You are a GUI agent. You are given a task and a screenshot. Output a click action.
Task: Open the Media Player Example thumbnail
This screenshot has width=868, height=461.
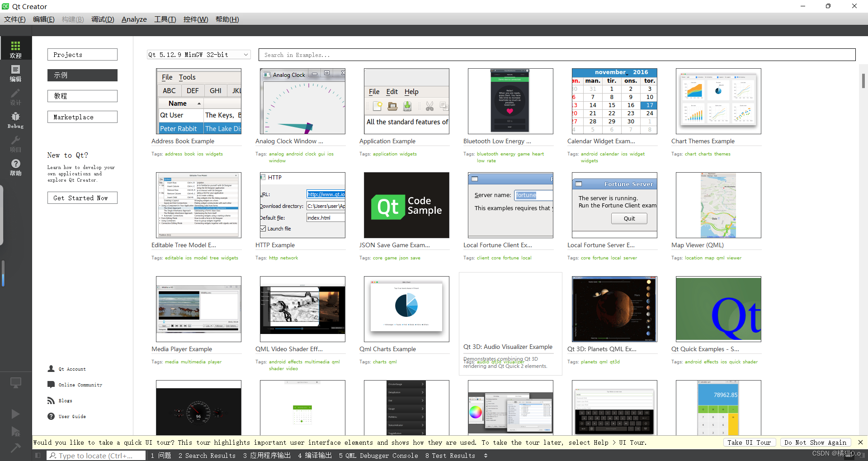pos(198,309)
